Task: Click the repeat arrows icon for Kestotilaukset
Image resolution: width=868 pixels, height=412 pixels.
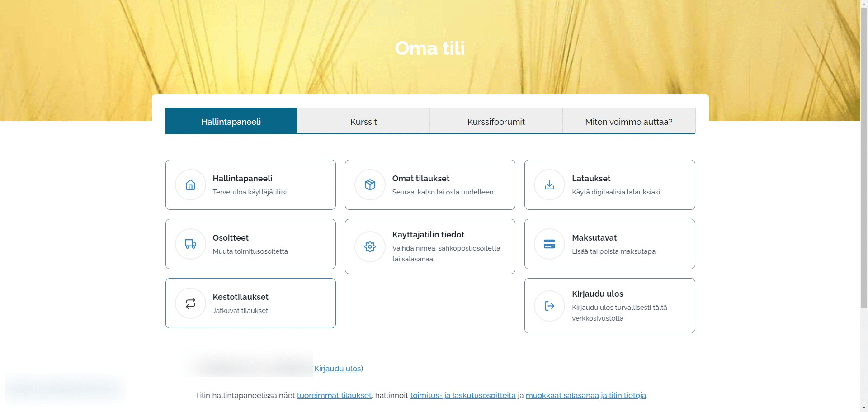Action: 190,303
